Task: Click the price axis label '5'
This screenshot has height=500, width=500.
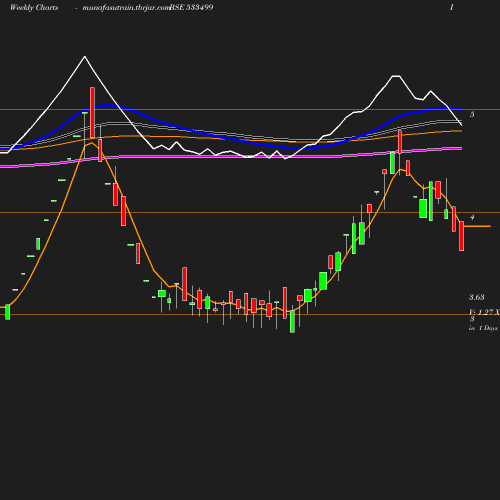Action: (x=472, y=114)
